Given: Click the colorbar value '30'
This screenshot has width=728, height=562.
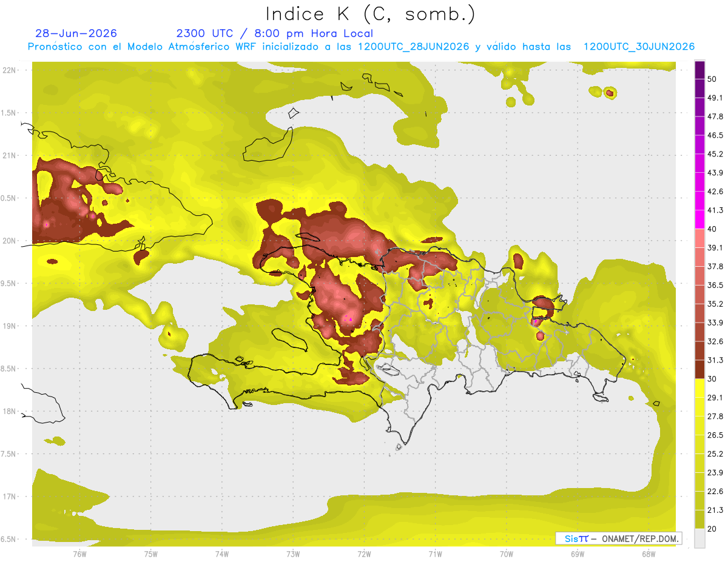Looking at the screenshot, I should (x=713, y=379).
